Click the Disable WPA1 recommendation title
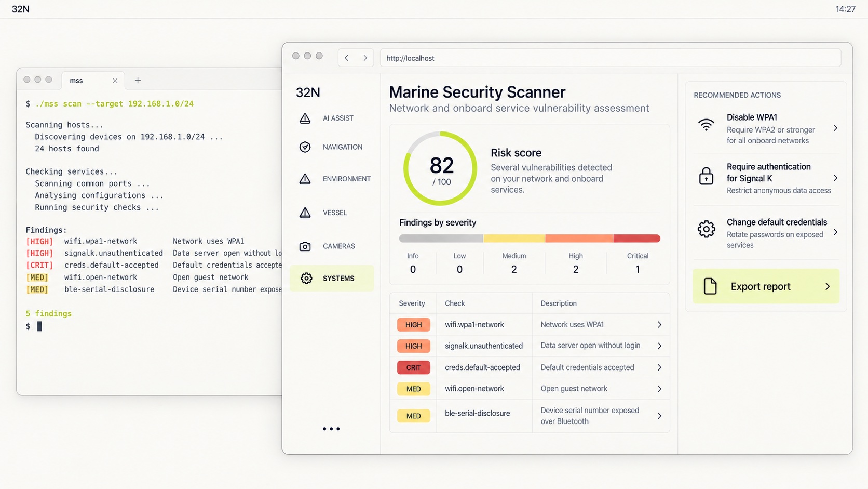The image size is (868, 489). (752, 117)
